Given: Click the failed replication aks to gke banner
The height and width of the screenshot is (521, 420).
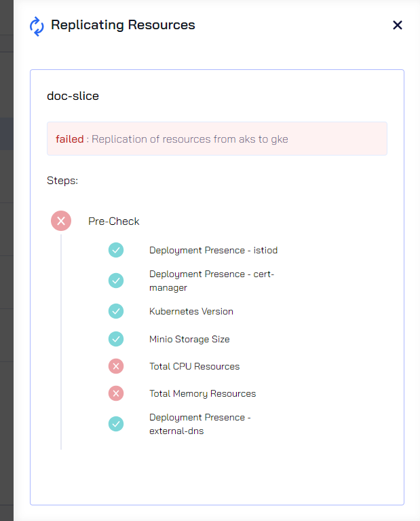Looking at the screenshot, I should pyautogui.click(x=217, y=139).
